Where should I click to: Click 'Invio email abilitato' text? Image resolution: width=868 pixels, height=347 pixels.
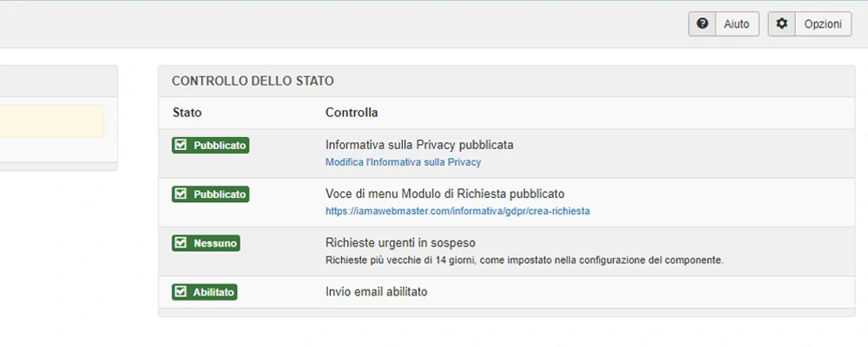[376, 292]
